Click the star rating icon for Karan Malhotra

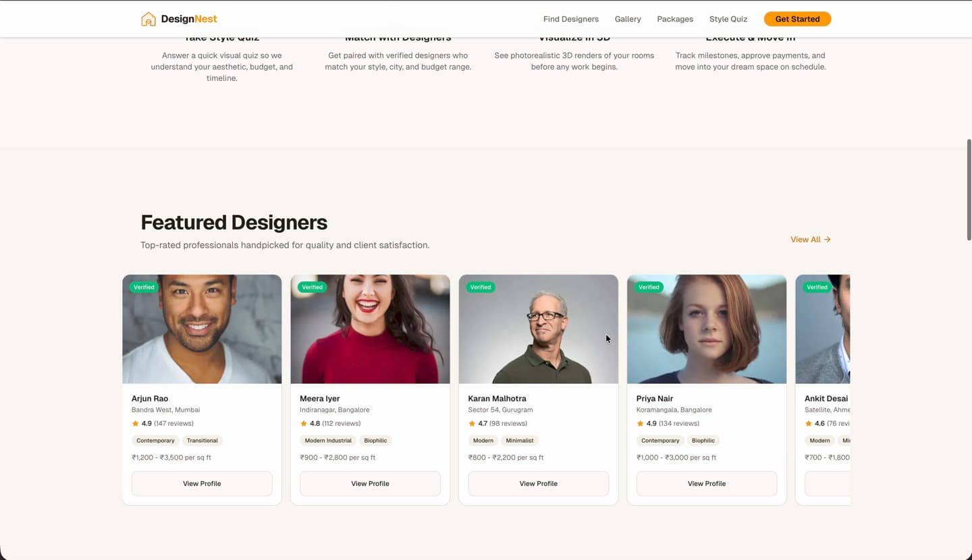(472, 424)
